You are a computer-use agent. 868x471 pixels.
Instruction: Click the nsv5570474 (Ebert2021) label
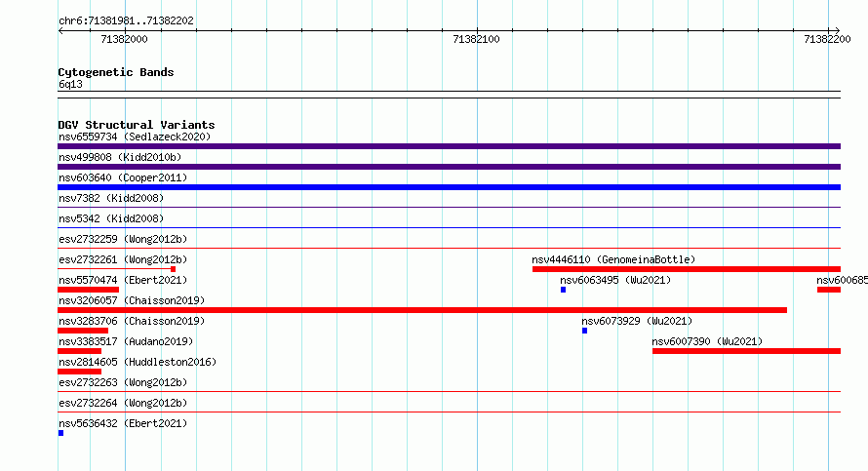click(x=123, y=280)
